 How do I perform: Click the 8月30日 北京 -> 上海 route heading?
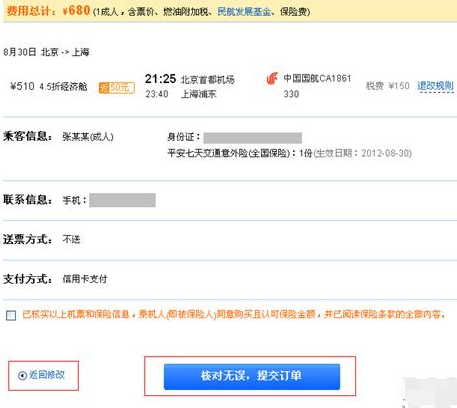pos(46,52)
